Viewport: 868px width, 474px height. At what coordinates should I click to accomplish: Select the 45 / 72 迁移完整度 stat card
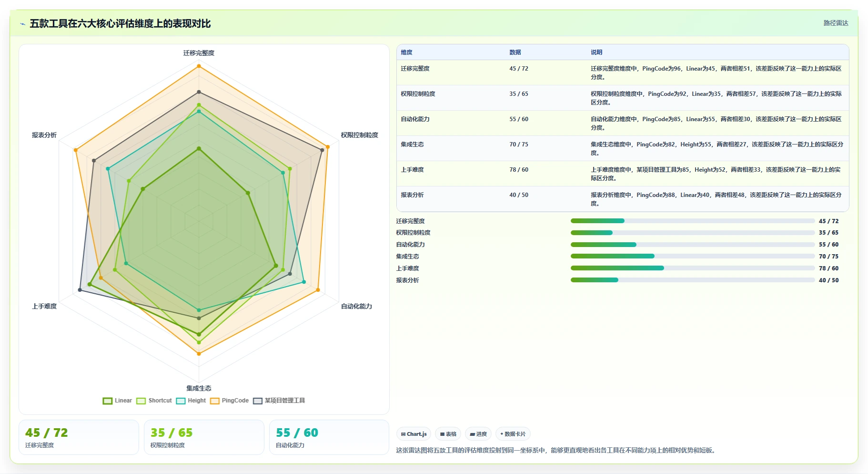pos(79,437)
